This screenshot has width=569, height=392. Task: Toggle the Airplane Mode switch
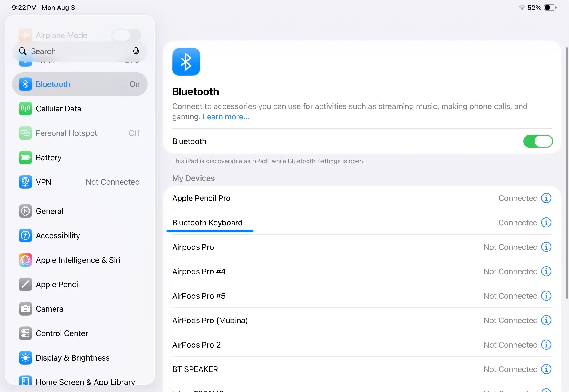coord(126,35)
